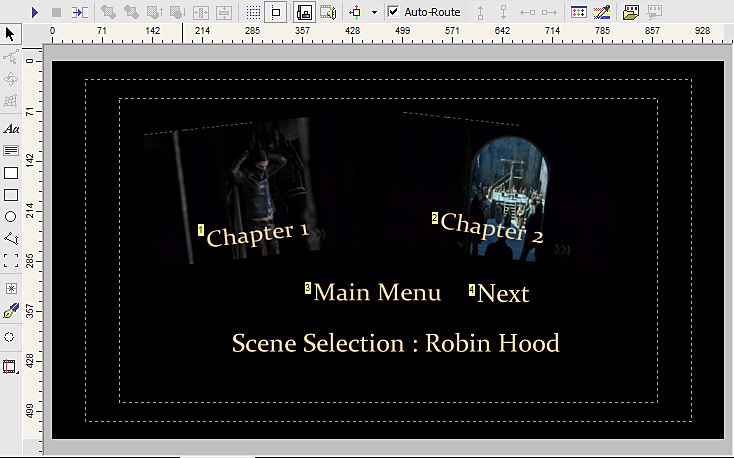
Task: Click the route-left link icon
Action: 527,12
